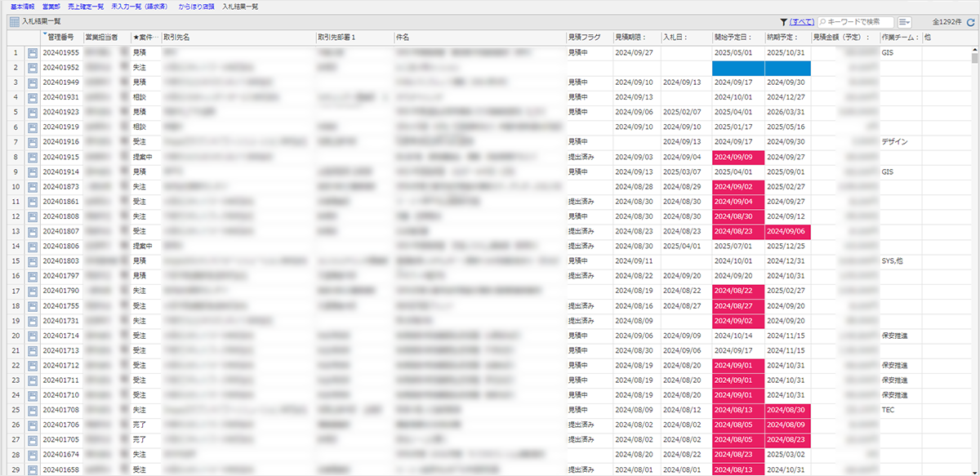The width and height of the screenshot is (980, 476).
Task: Sort by 管理番号 column header
Action: 60,38
